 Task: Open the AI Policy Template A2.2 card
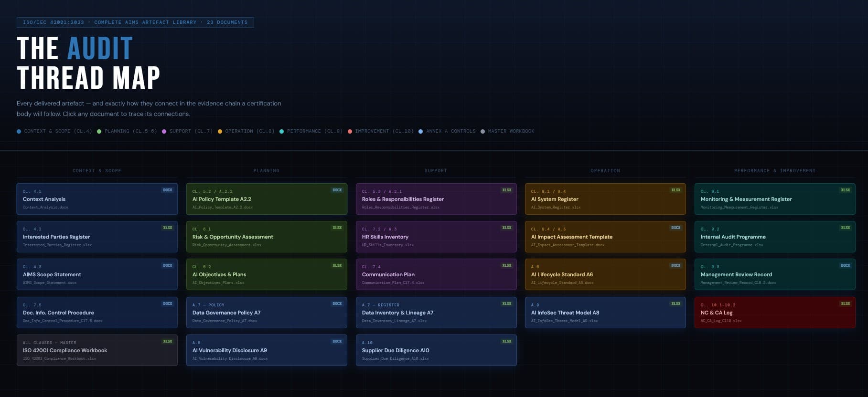pyautogui.click(x=267, y=199)
